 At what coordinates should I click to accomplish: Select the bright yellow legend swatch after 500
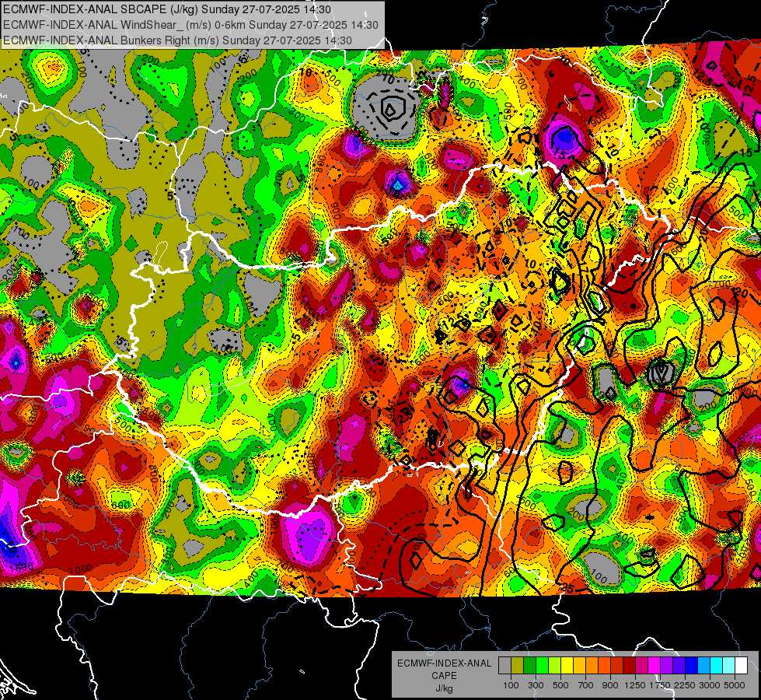(x=567, y=666)
